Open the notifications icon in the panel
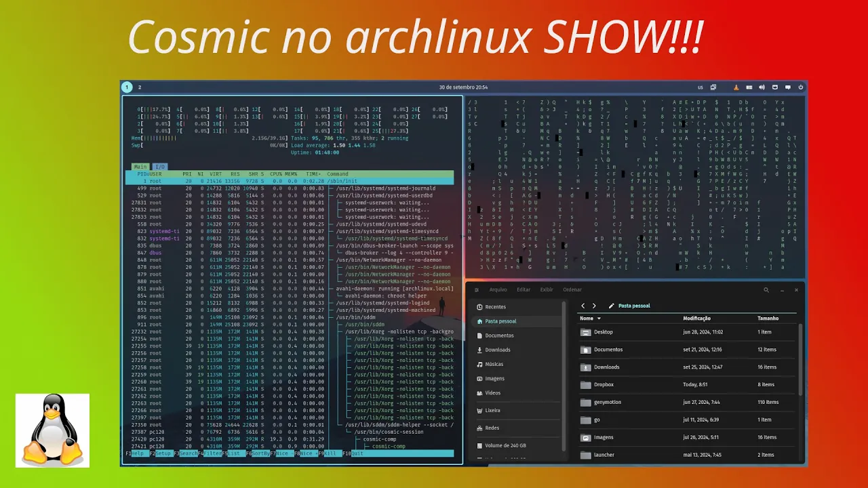The image size is (868, 488). 788,87
